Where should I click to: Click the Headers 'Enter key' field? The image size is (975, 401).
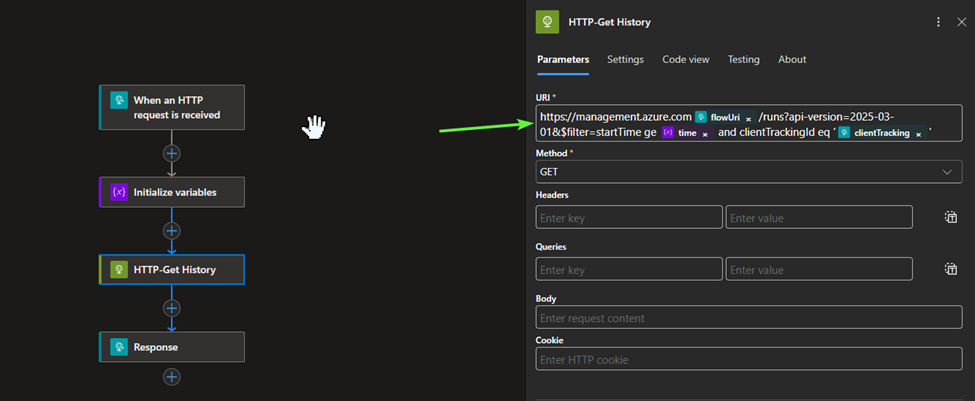[629, 218]
